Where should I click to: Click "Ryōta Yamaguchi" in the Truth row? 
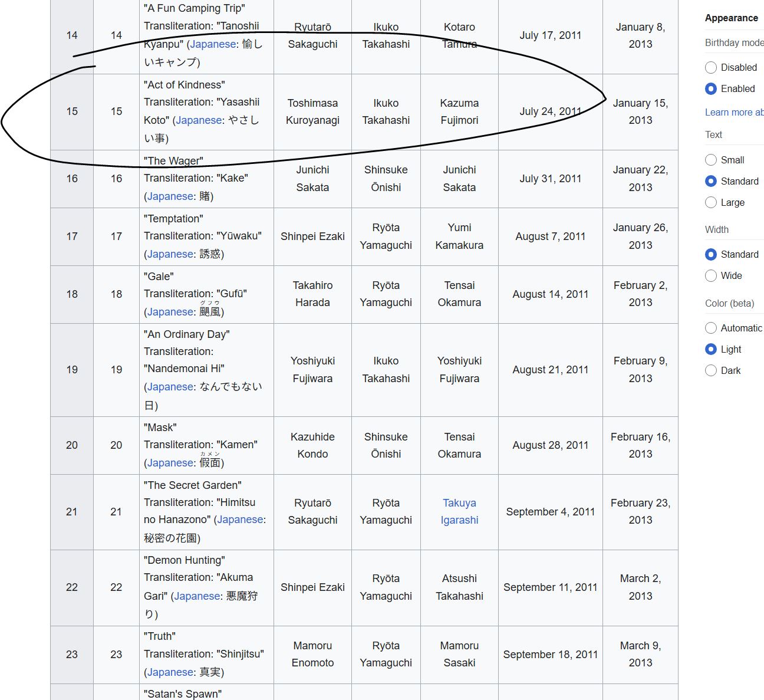(386, 655)
